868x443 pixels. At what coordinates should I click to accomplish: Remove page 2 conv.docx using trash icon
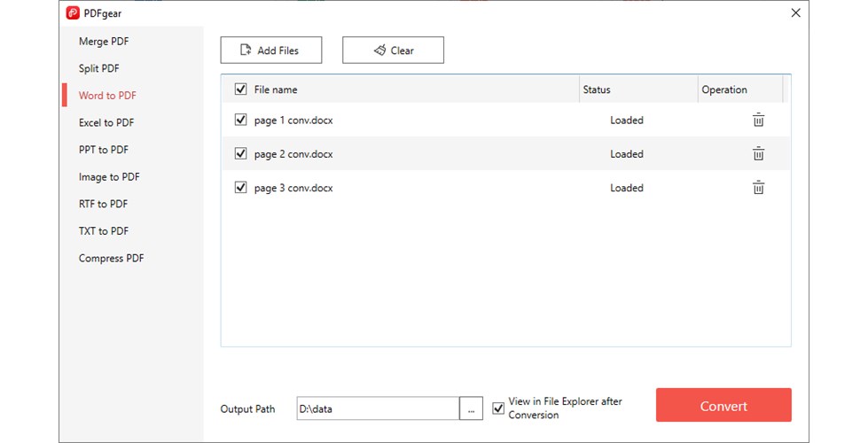tap(758, 154)
